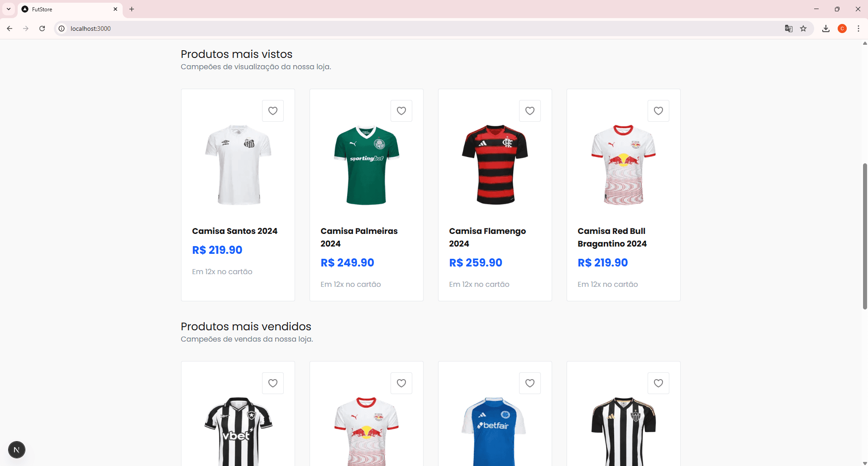Click the heart icon on Camisa Flamengo 2024

click(529, 110)
